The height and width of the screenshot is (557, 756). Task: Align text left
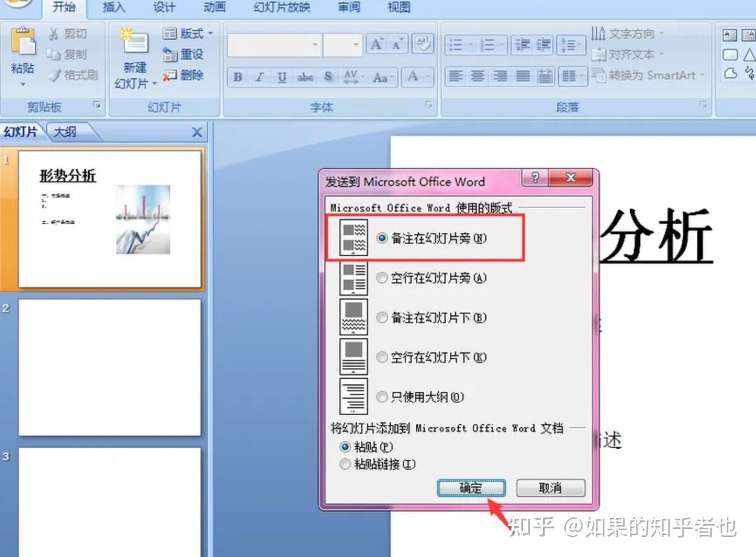[x=456, y=76]
